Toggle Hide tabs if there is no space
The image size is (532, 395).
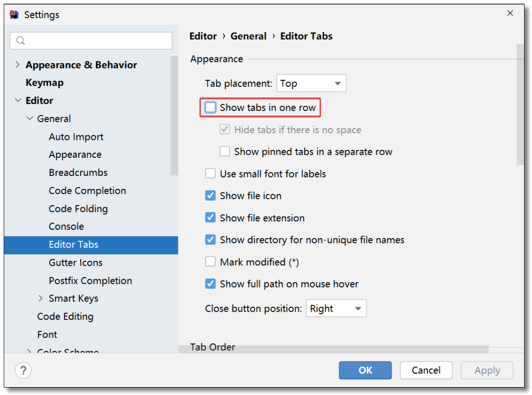[225, 129]
